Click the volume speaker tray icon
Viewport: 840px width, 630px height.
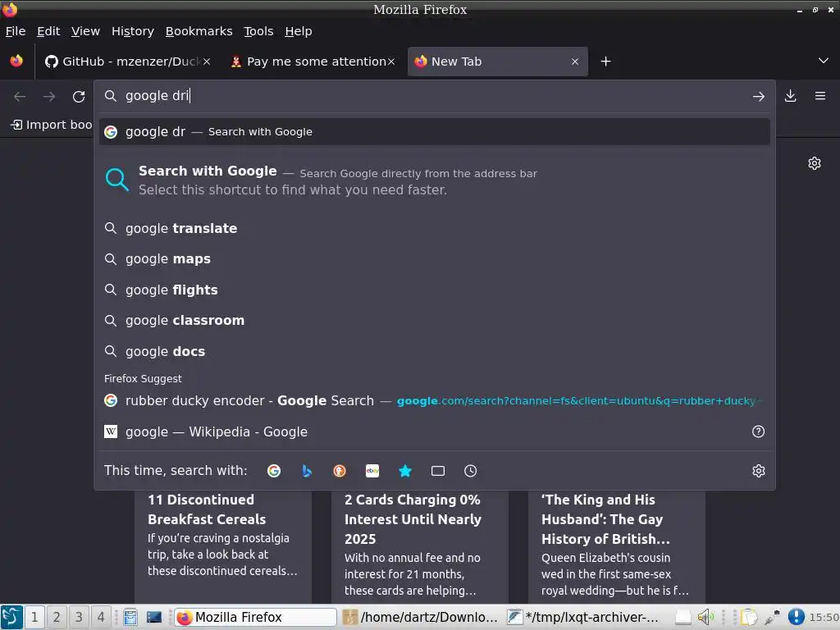705,617
